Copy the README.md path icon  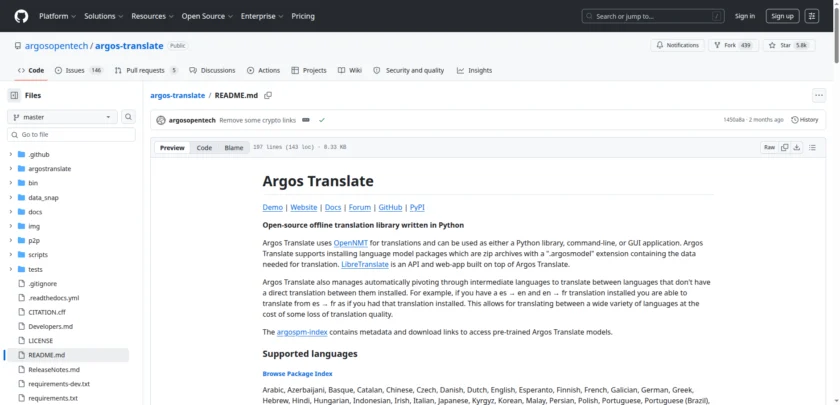pyautogui.click(x=268, y=95)
